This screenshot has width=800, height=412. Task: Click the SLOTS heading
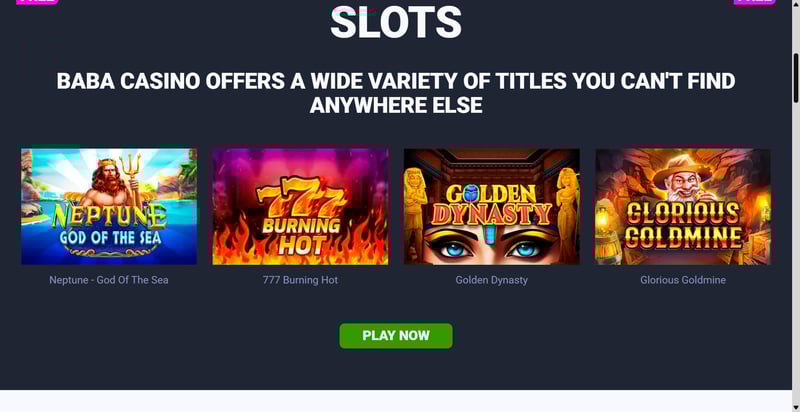click(x=396, y=22)
